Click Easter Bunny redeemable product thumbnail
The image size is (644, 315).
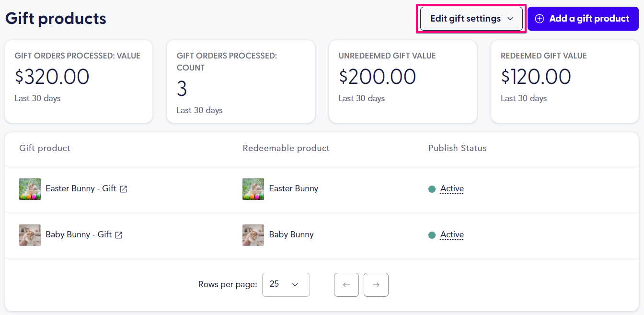(x=253, y=189)
